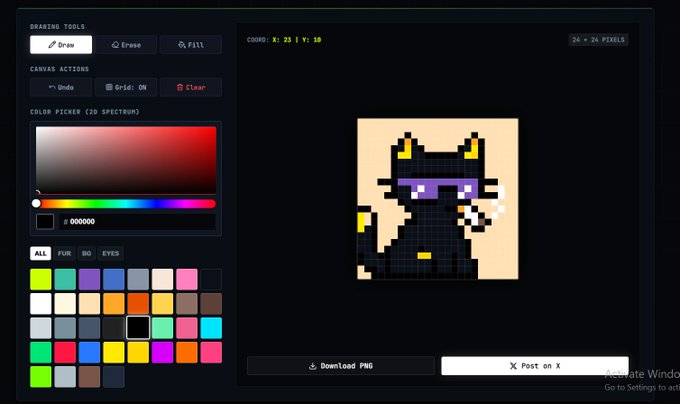Select the Erase tool
Image resolution: width=680 pixels, height=404 pixels.
pyautogui.click(x=126, y=45)
